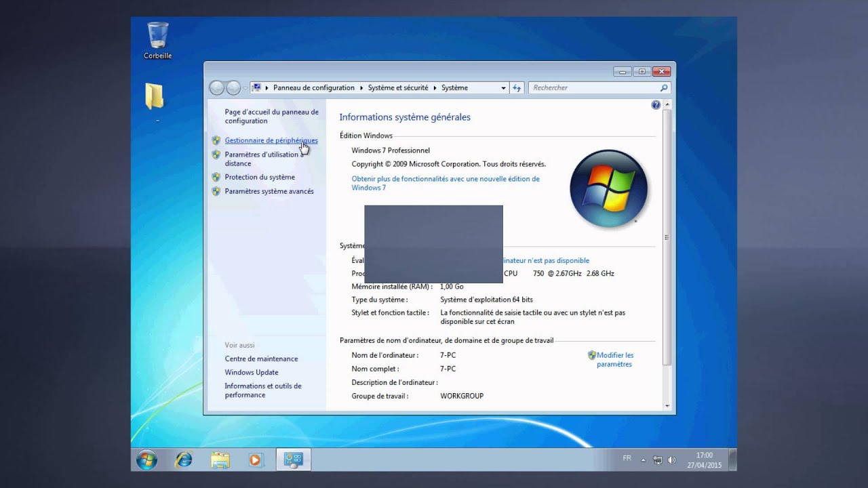Viewport: 868px width, 488px height.
Task: Select Nom complet value 7-PC
Action: pyautogui.click(x=448, y=369)
